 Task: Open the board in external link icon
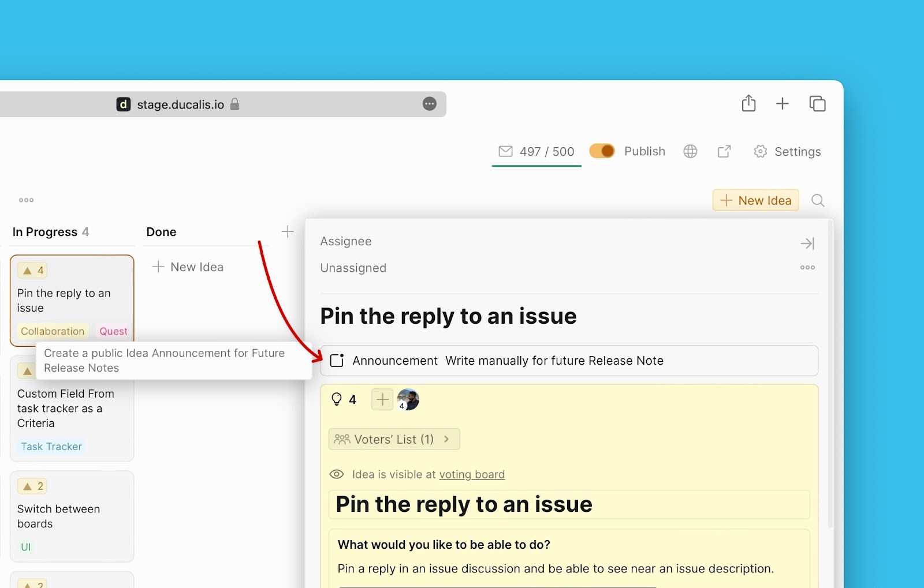(724, 151)
